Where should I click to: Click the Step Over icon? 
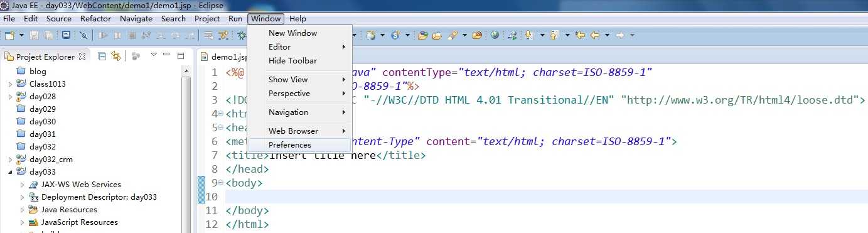(175, 35)
